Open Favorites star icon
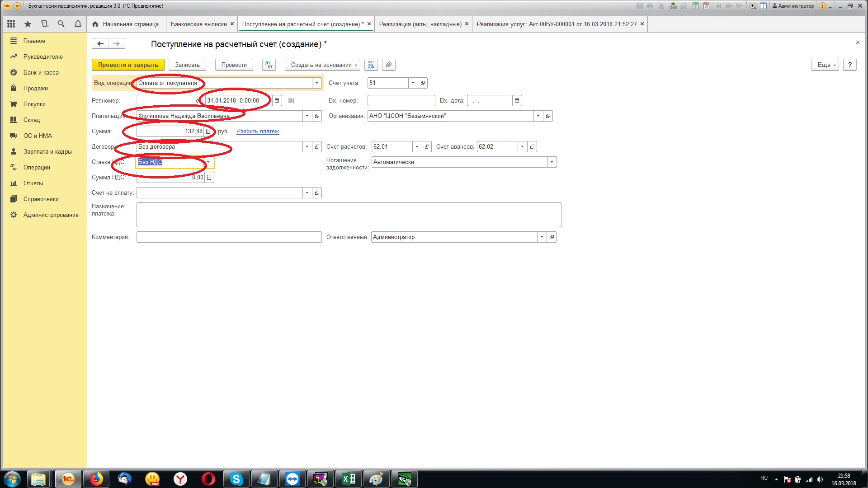Screen dimensions: 868x488 [28, 24]
